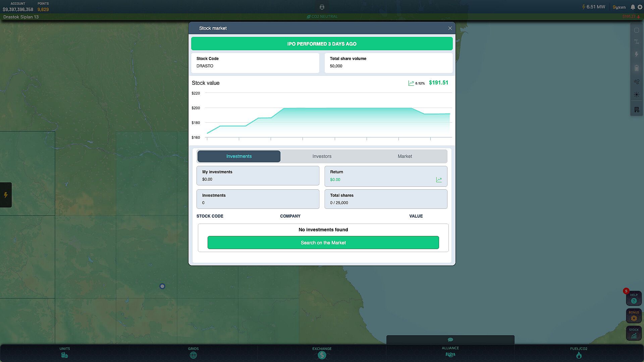644x362 pixels.
Task: Close the Stock market dialog
Action: pos(450,28)
